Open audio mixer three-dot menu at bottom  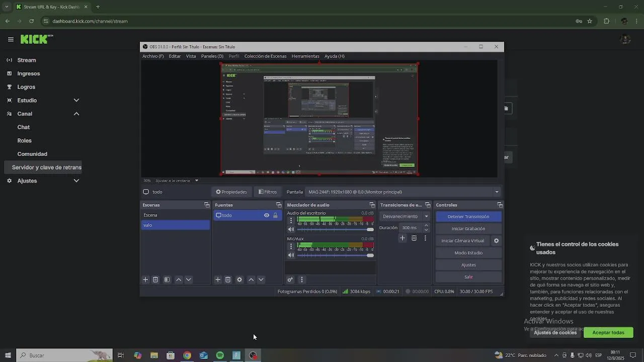[301, 280]
